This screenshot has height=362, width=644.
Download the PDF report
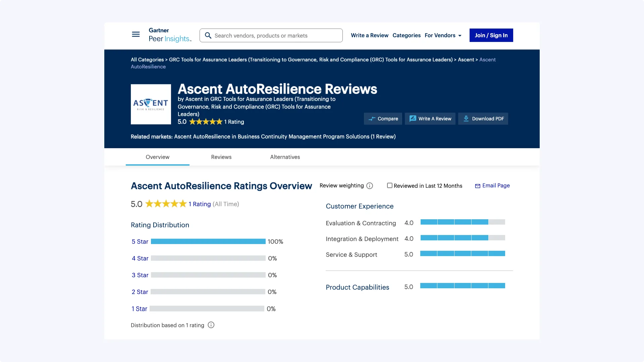click(x=483, y=119)
